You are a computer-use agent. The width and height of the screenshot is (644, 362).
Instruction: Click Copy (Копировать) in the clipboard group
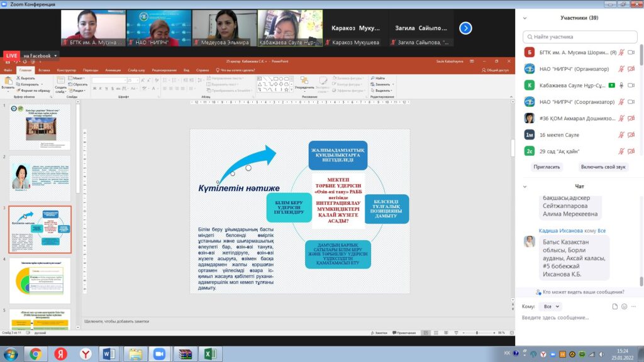[x=28, y=84]
